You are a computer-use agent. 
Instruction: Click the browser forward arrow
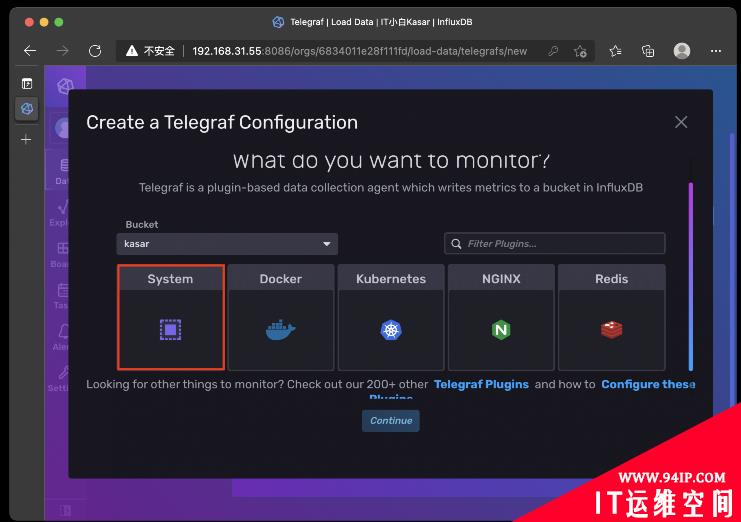[x=62, y=51]
